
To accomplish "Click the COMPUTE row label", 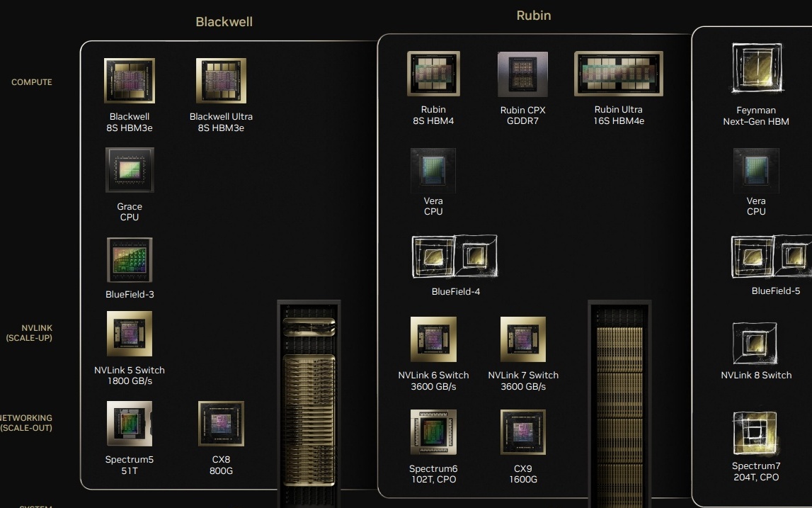I will 32,82.
